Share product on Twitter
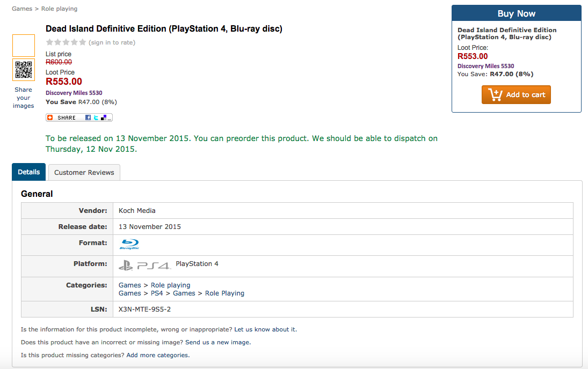Screen dimensions: 588x369 [96, 117]
